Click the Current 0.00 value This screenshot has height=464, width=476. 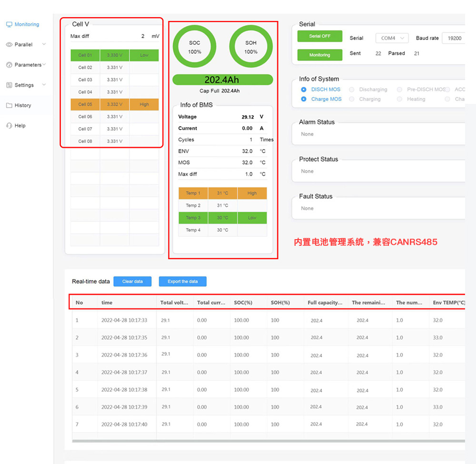pos(247,129)
